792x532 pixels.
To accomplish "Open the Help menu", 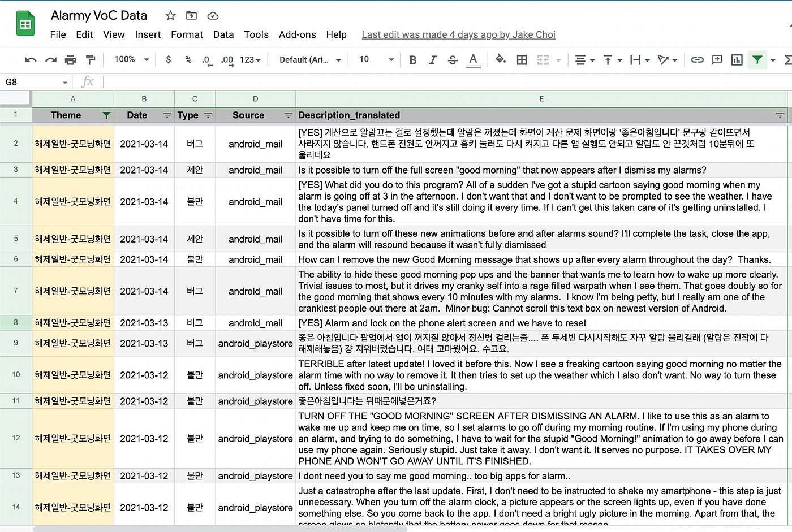I will (336, 34).
